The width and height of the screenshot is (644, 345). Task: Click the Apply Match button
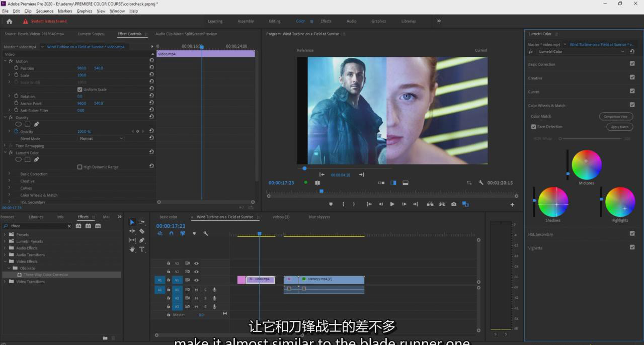click(619, 127)
